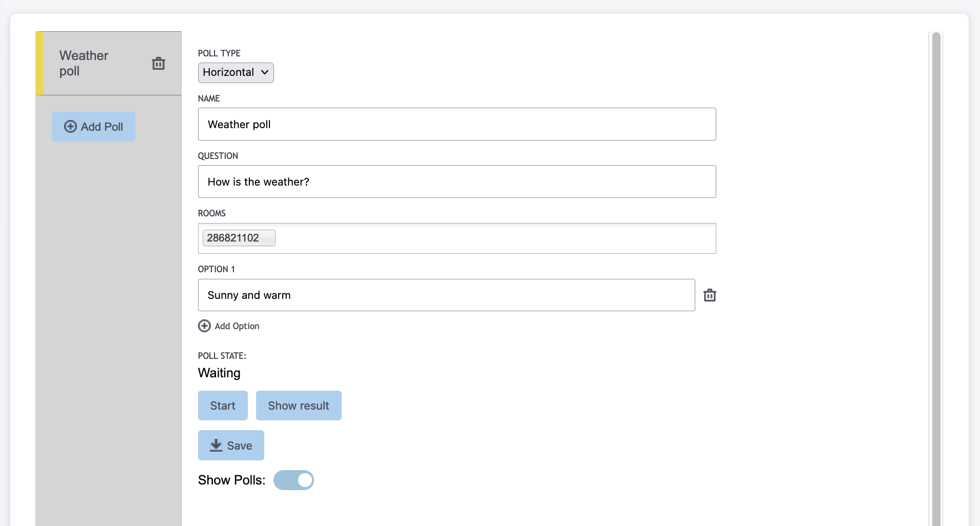Image resolution: width=980 pixels, height=526 pixels.
Task: Click the Show result button
Action: click(299, 406)
